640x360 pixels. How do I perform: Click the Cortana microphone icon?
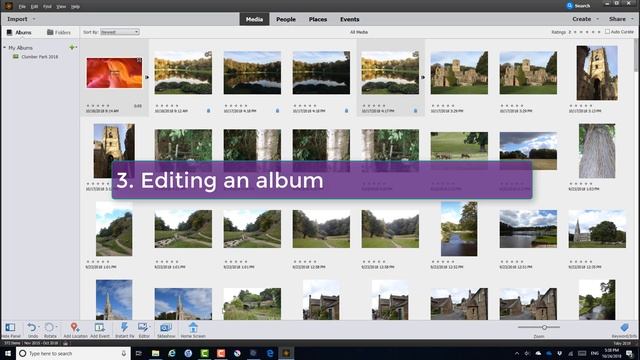point(124,353)
